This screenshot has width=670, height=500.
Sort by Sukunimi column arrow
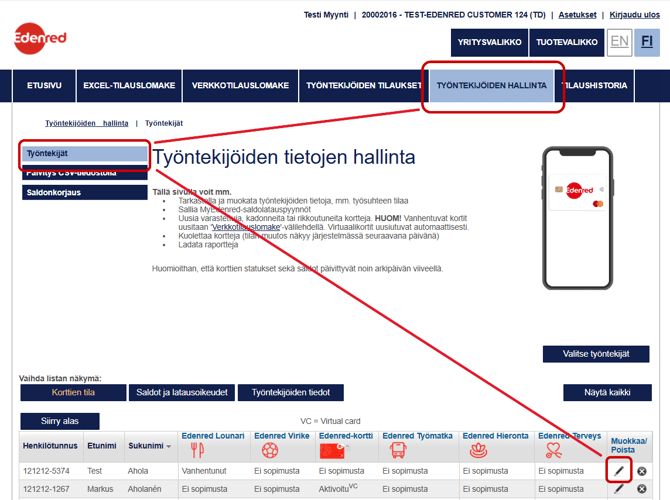[x=169, y=447]
